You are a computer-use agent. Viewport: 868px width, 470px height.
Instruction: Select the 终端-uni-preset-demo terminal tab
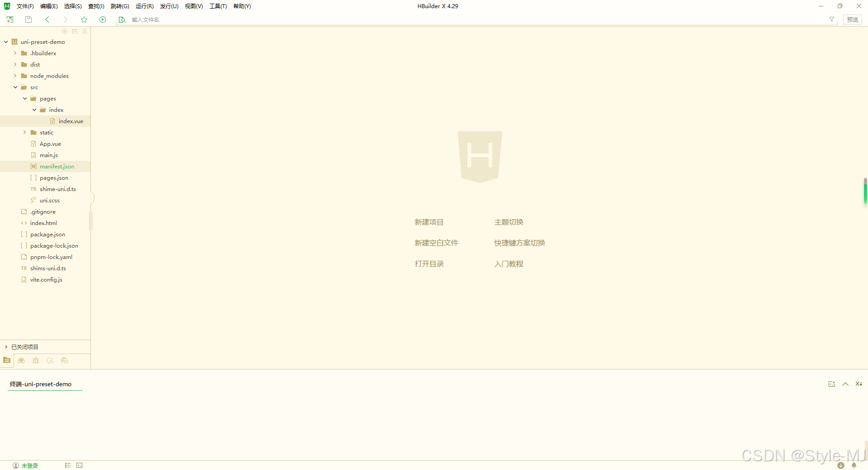(x=41, y=384)
